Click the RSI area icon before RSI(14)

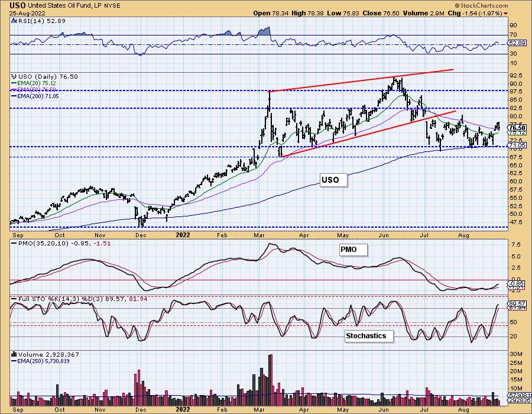click(x=14, y=21)
